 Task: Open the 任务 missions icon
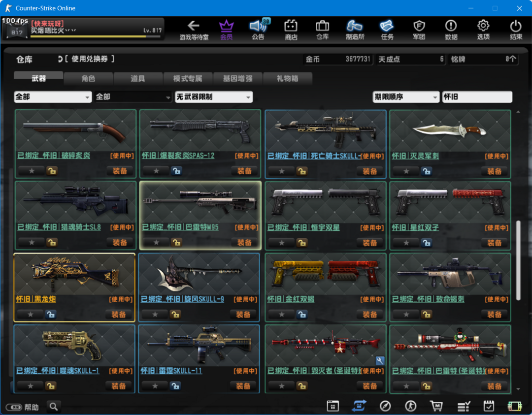(x=387, y=30)
